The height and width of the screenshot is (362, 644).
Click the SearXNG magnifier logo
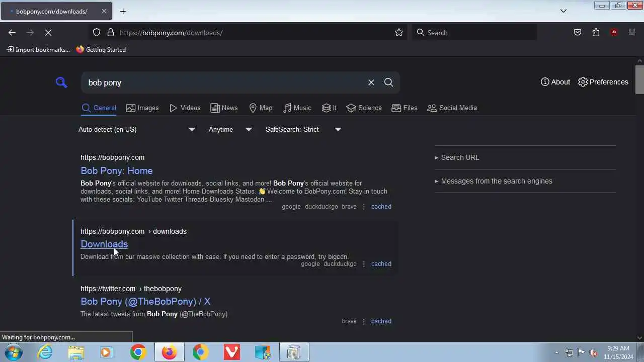coord(61,82)
